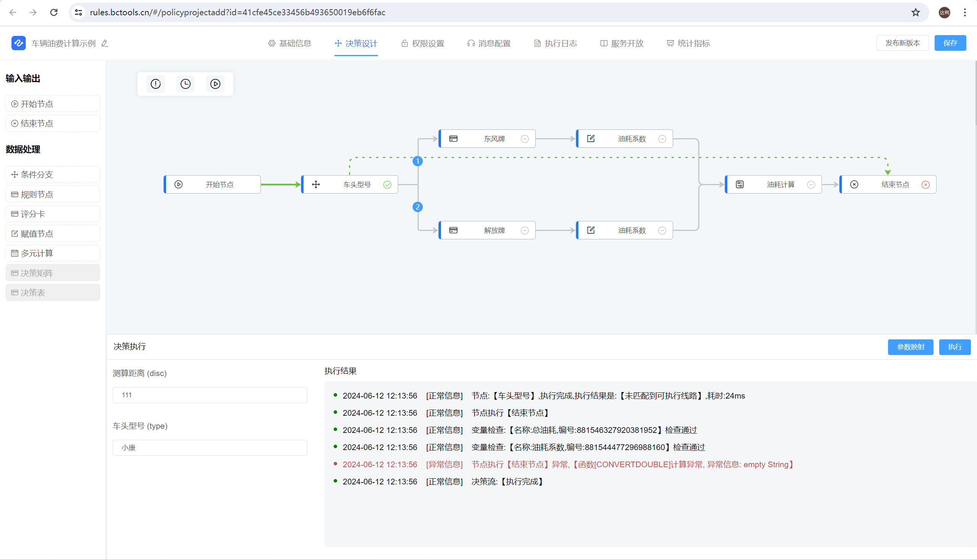Click branch marker 2 on the flow line
The height and width of the screenshot is (560, 977).
[x=418, y=207]
